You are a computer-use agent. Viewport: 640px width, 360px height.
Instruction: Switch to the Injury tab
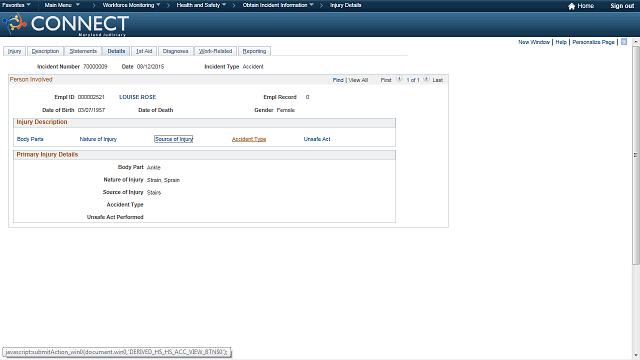point(15,51)
